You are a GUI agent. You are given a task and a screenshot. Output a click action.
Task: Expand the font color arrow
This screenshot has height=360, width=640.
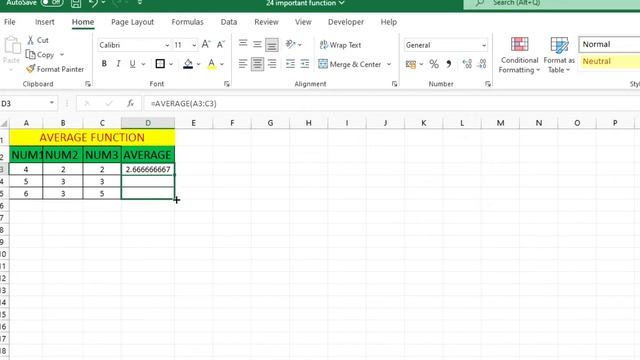[222, 64]
